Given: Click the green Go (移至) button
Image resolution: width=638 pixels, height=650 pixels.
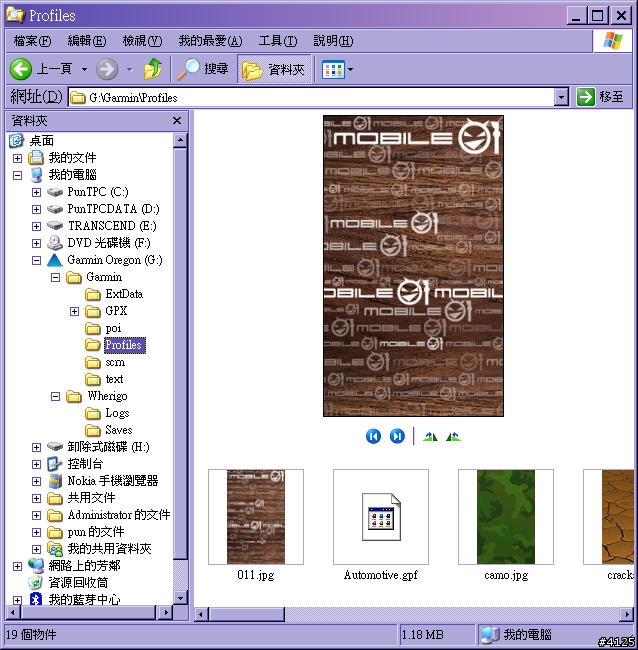Looking at the screenshot, I should tap(600, 97).
